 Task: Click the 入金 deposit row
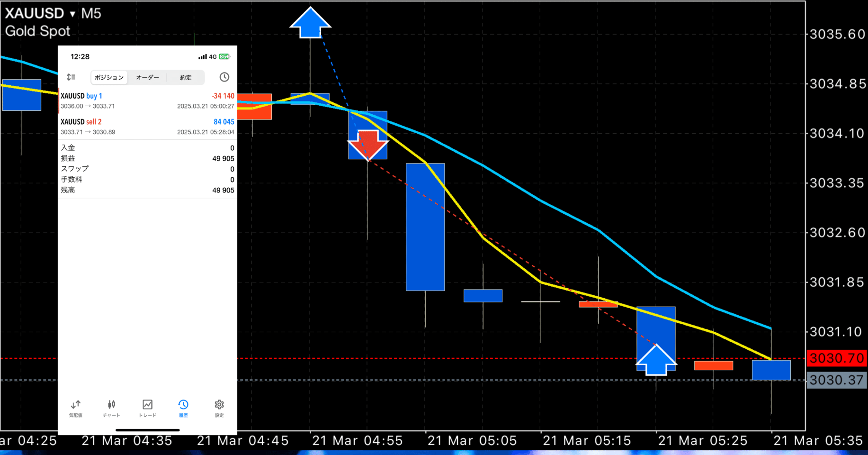147,148
